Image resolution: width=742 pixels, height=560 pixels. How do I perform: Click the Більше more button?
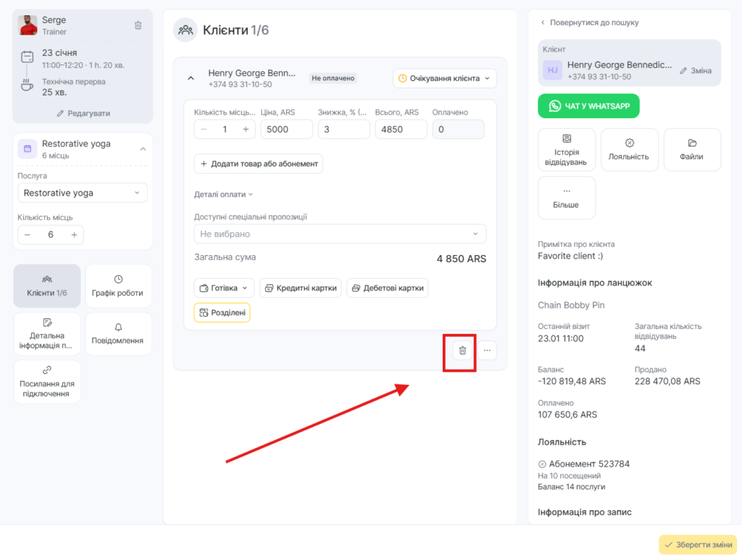(567, 198)
